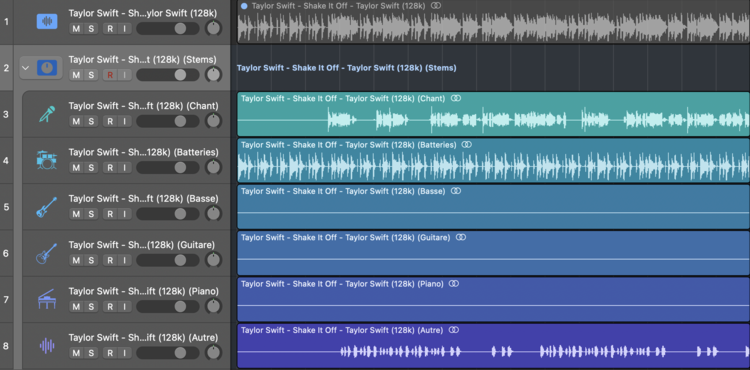Click the pan knob on the Autre track
Screen dimensions: 750x370
(213, 353)
